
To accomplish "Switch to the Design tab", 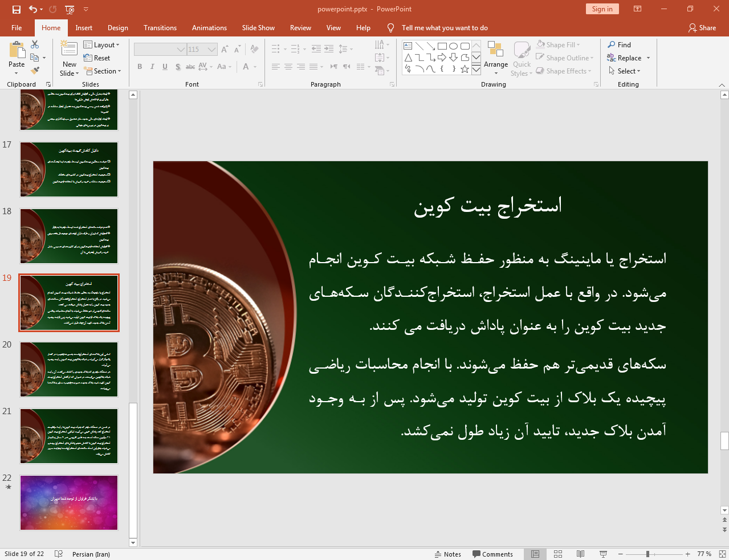I will [118, 27].
